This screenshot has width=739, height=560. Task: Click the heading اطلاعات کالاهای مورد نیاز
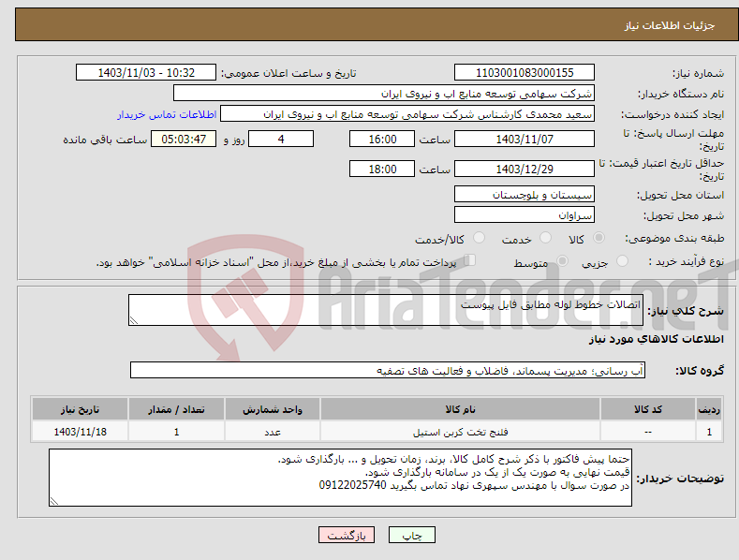click(x=656, y=339)
